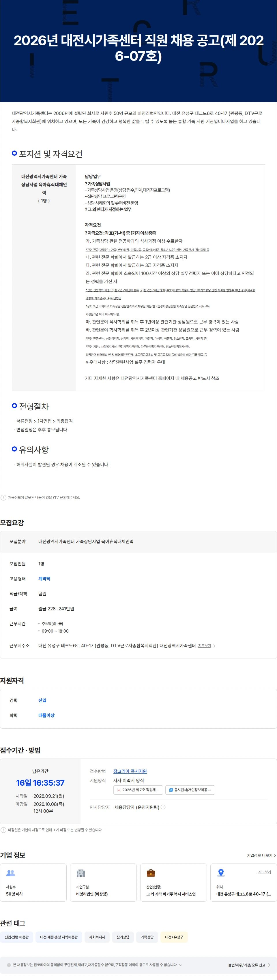Click 불법/허위/과장/오류 신고 link
Viewport: 277px width, 980px height.
click(x=249, y=965)
